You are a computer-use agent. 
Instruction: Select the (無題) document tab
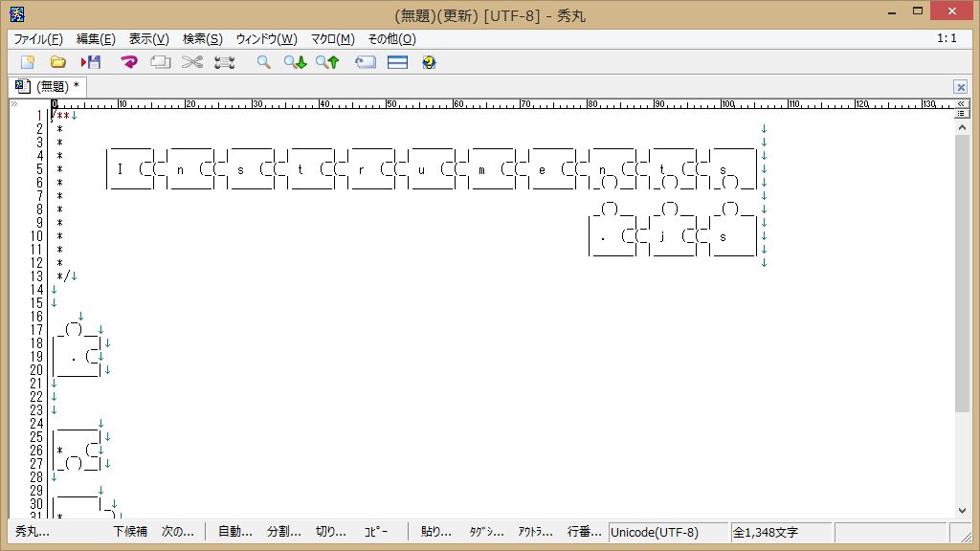48,86
